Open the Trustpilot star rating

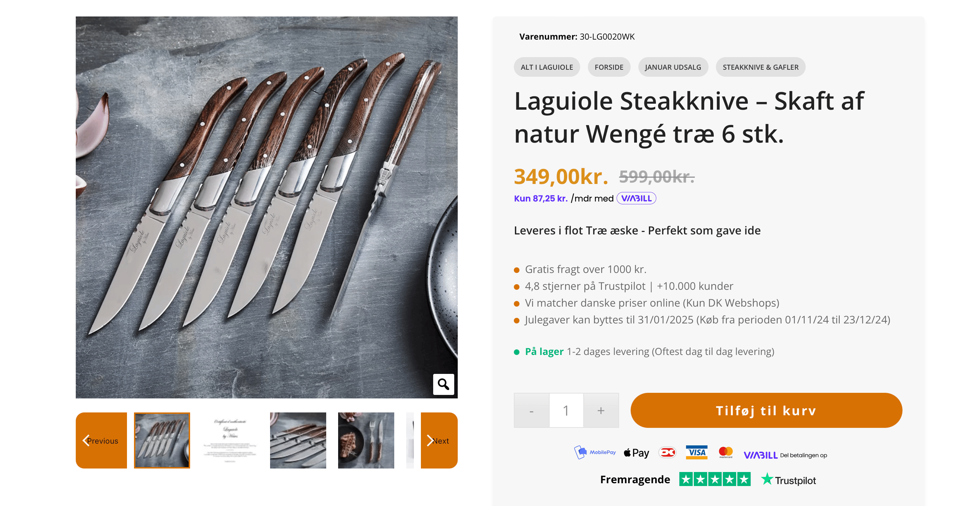pos(714,479)
